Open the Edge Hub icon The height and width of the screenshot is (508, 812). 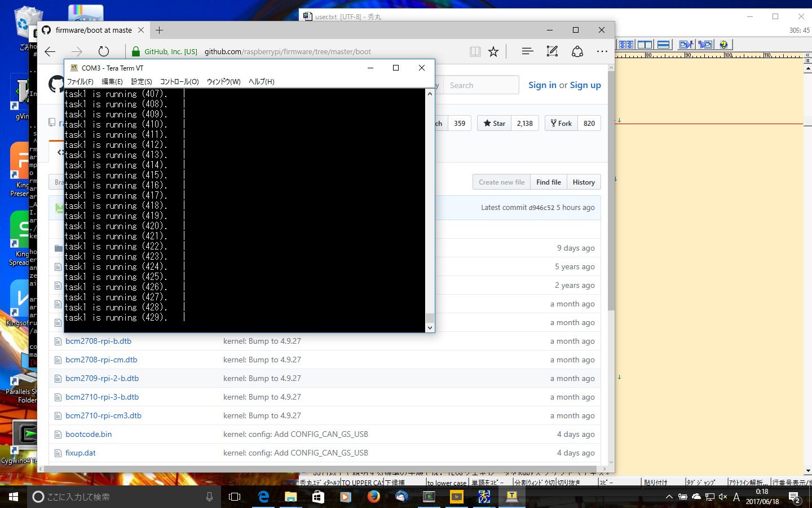527,51
